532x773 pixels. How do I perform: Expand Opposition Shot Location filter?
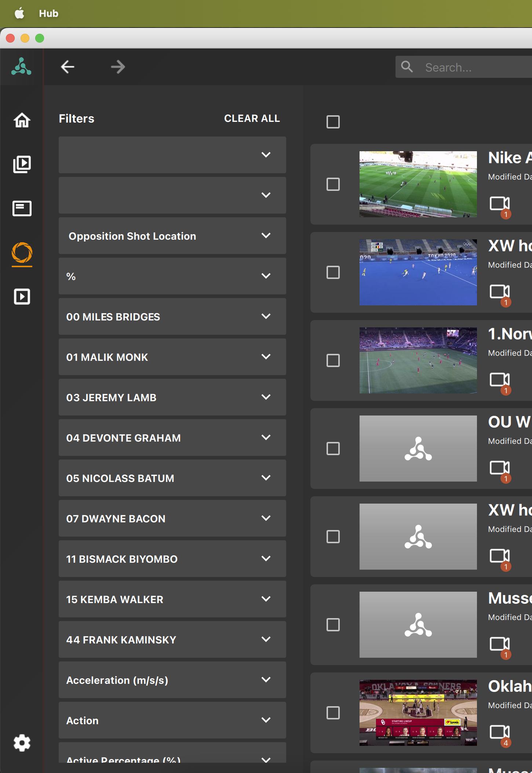coord(172,236)
